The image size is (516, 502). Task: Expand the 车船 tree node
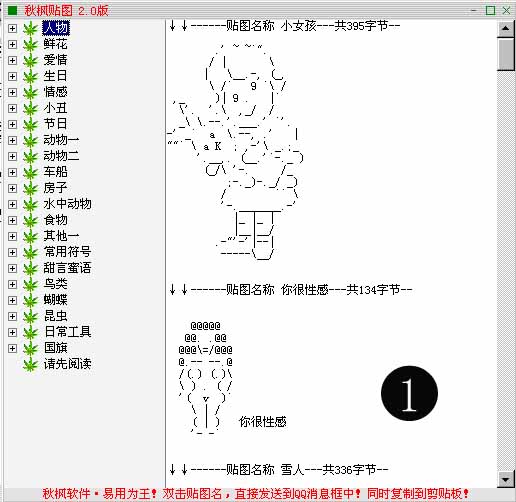(x=12, y=172)
